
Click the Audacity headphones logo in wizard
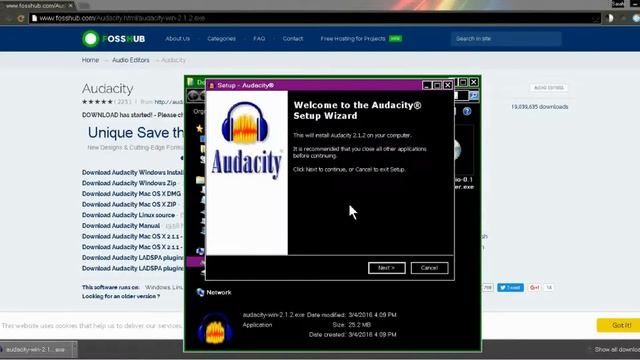coord(245,122)
